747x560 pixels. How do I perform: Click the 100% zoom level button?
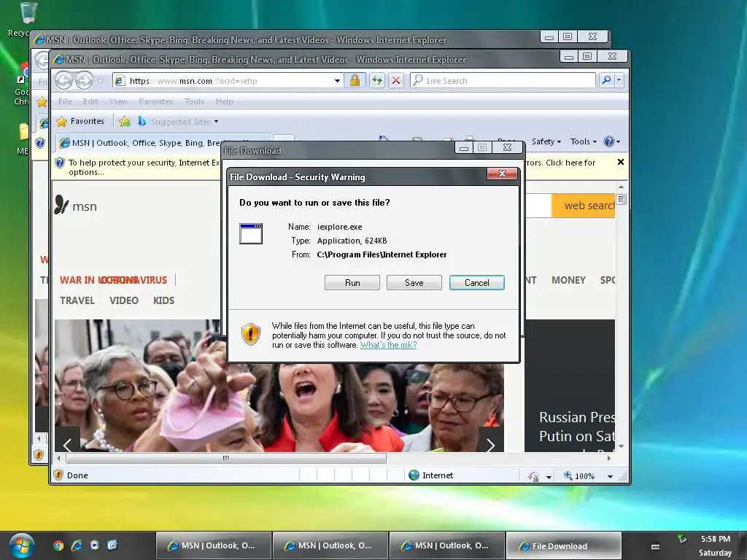578,475
